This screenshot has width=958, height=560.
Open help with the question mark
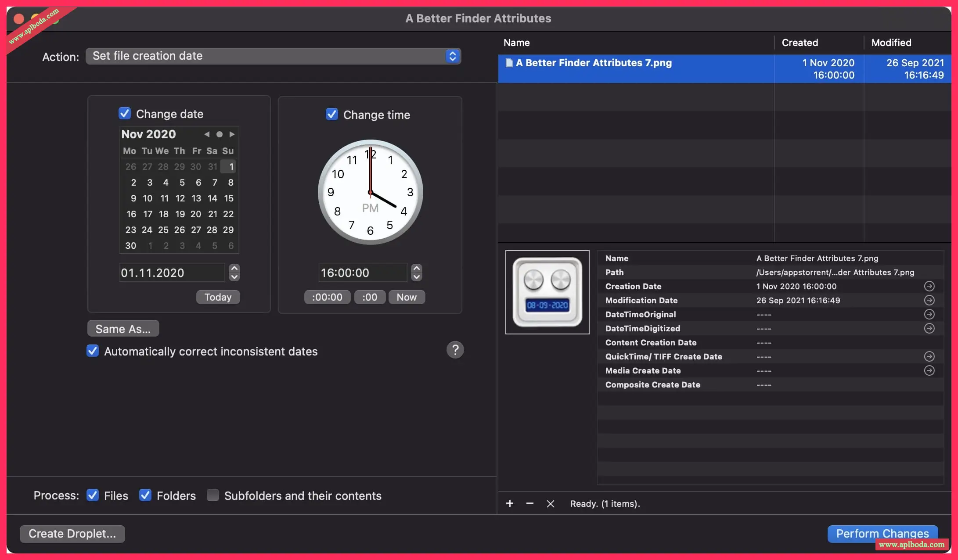(455, 350)
